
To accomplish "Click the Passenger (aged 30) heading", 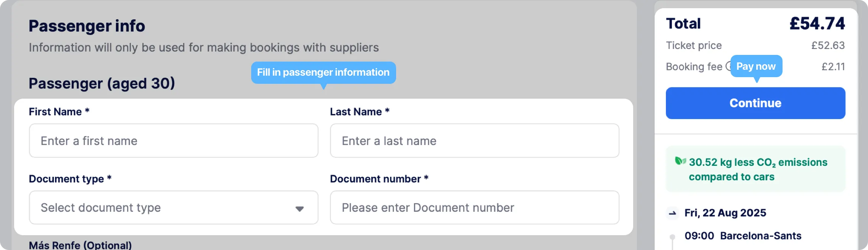I will [x=102, y=83].
